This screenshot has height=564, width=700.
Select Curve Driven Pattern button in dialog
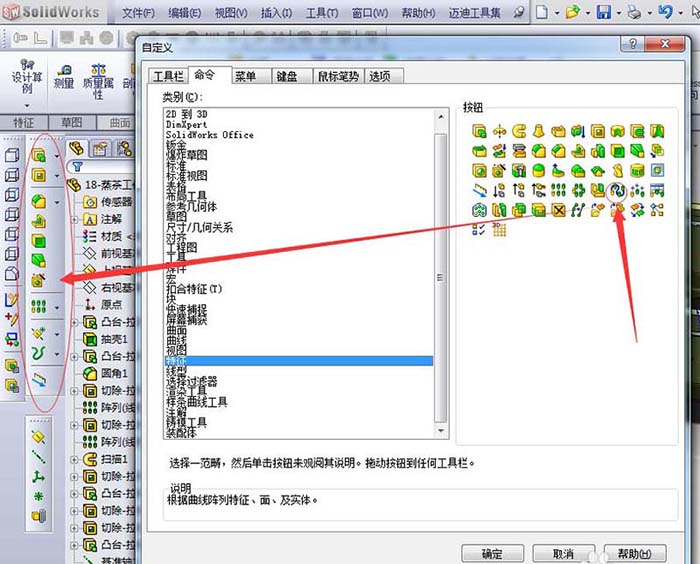point(617,190)
